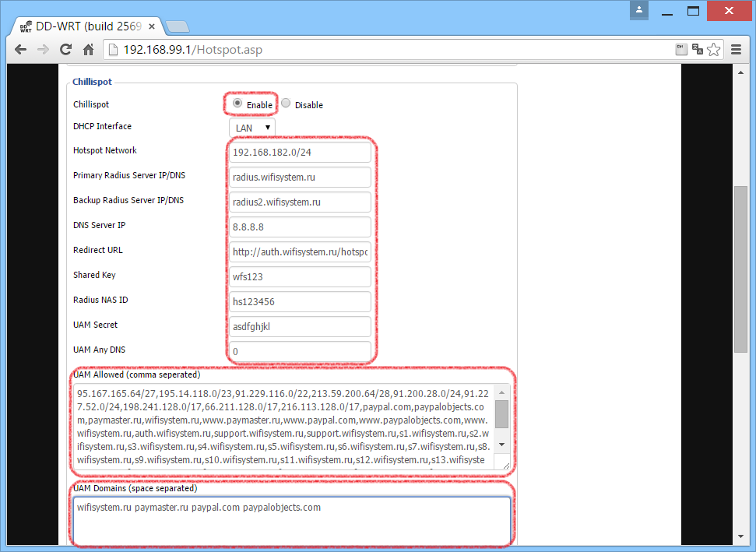The height and width of the screenshot is (552, 756).
Task: Select the Chillispot Disable radio button
Action: [x=286, y=104]
